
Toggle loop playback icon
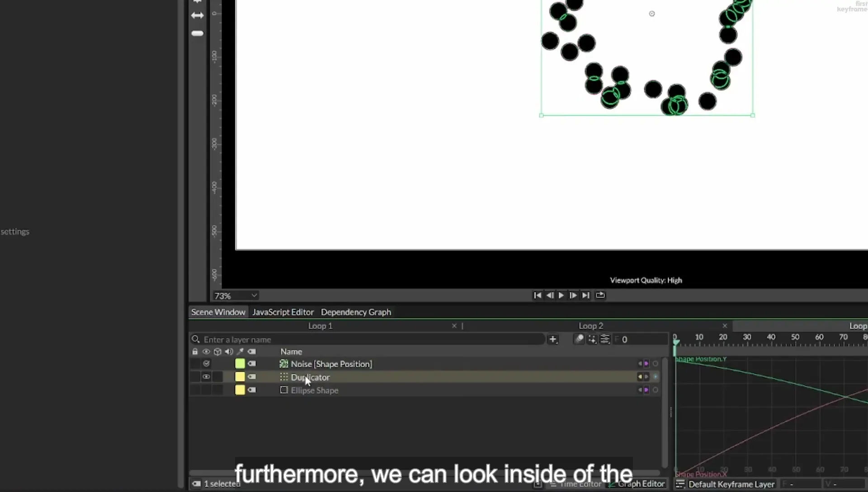click(x=600, y=295)
